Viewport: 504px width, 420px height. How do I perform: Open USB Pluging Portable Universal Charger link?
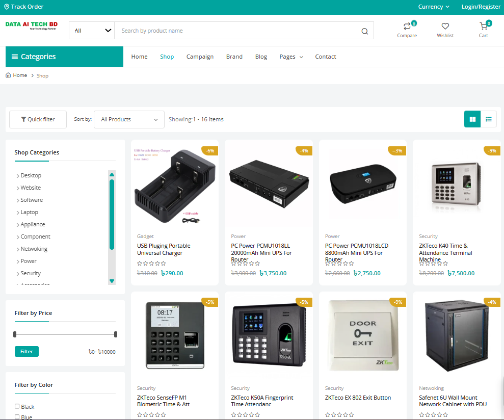[164, 249]
